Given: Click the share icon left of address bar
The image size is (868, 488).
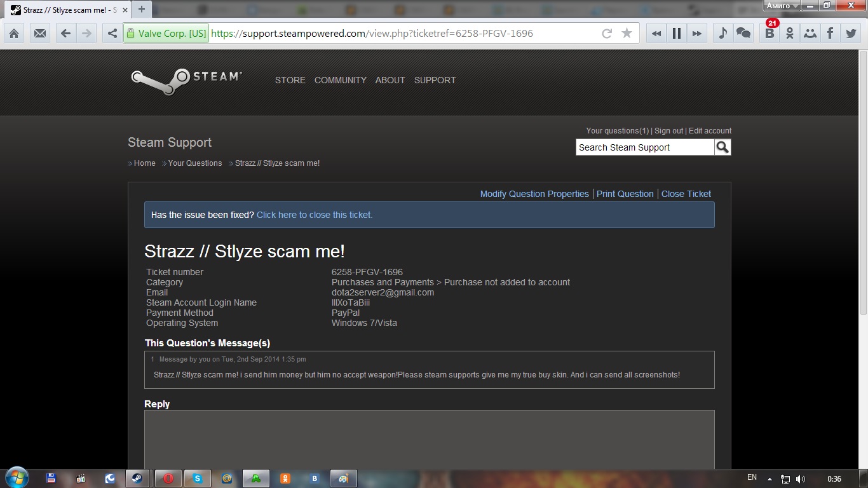Looking at the screenshot, I should point(112,34).
